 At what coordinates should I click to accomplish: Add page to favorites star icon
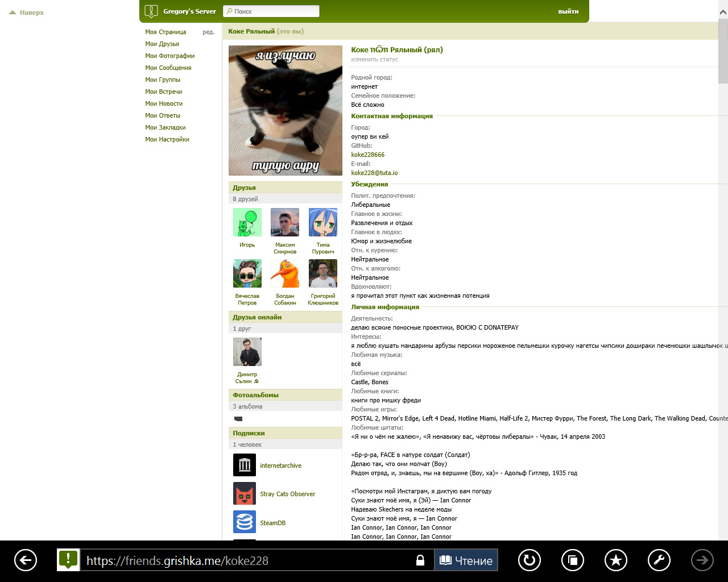pos(615,560)
